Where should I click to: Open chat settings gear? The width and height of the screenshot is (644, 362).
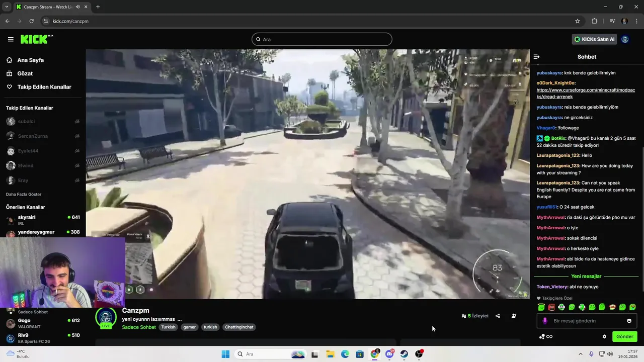pyautogui.click(x=604, y=336)
